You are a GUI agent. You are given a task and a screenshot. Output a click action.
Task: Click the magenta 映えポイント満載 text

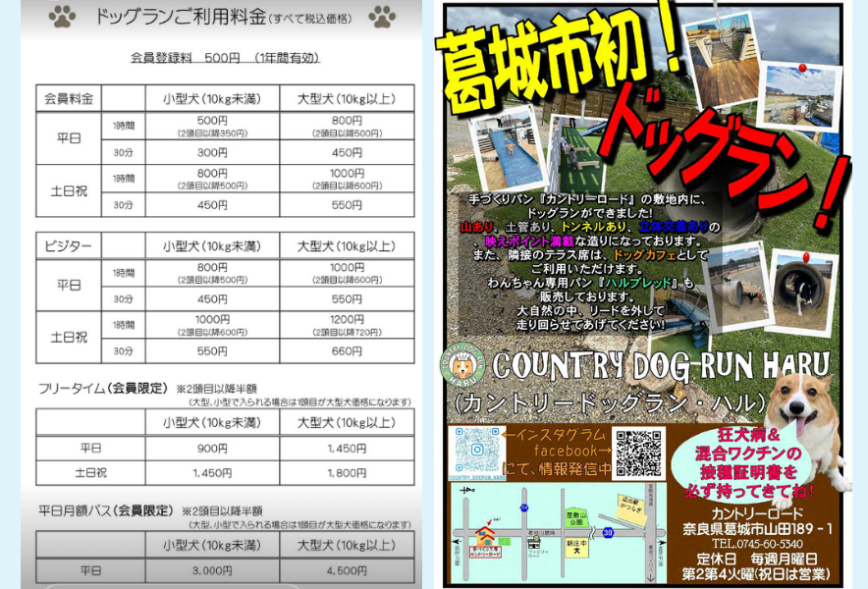click(529, 241)
